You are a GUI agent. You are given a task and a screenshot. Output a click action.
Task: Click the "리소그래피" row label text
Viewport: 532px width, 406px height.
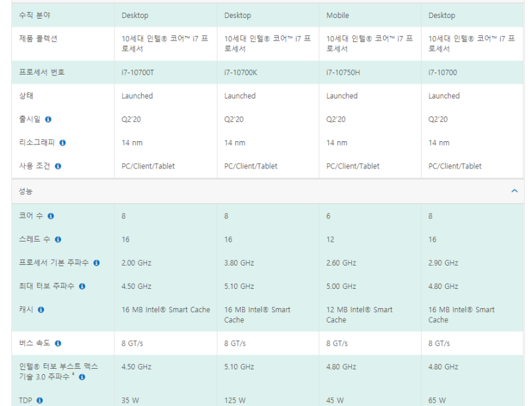pos(37,142)
